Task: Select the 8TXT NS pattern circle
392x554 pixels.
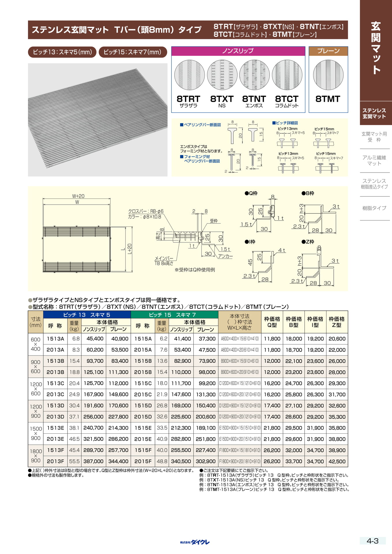Action: (x=222, y=75)
